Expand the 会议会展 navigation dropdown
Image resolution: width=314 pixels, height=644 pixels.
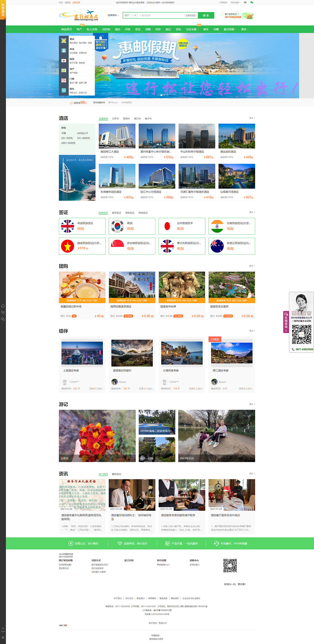point(192,30)
